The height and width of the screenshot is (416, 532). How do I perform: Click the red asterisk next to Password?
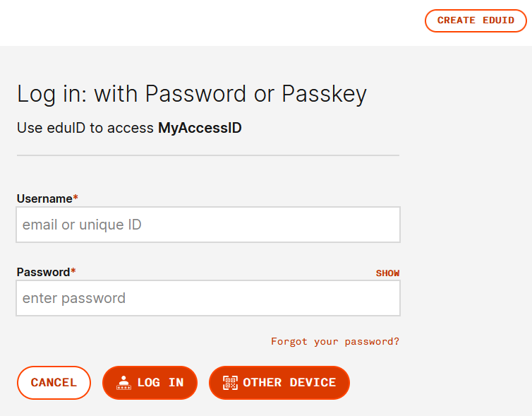73,271
